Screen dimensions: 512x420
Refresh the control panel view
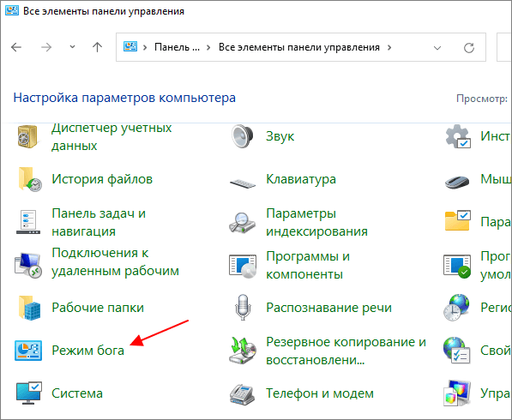pos(469,48)
